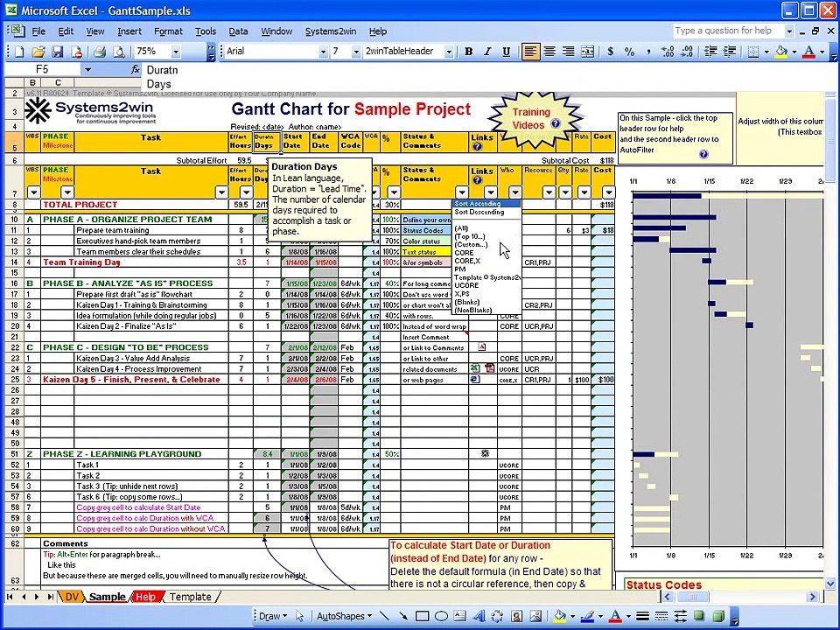Click the horizontal scrollbar thumb
Viewport: 840px width, 630px height.
pyautogui.click(x=692, y=597)
